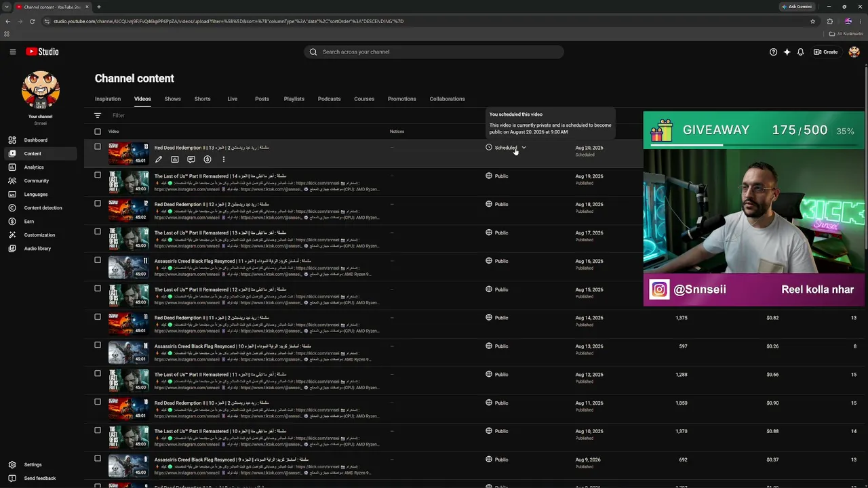
Task: Focus the browser address bar
Action: [427, 21]
